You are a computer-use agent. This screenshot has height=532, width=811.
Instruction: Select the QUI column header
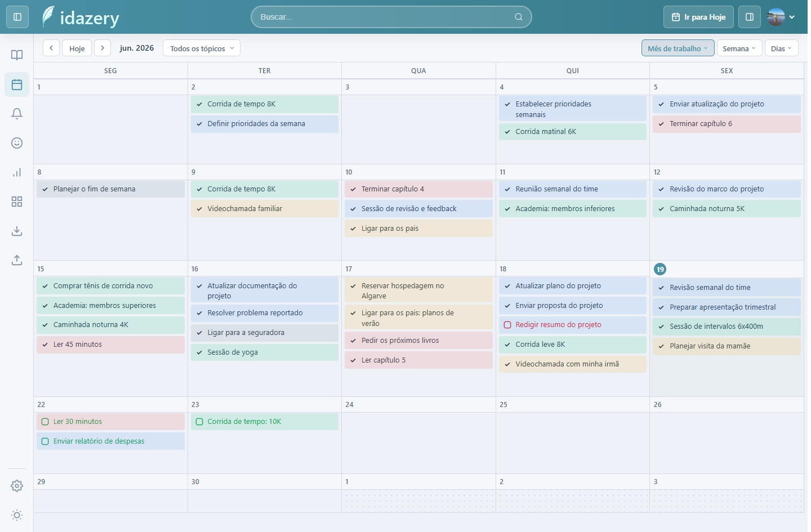click(573, 71)
